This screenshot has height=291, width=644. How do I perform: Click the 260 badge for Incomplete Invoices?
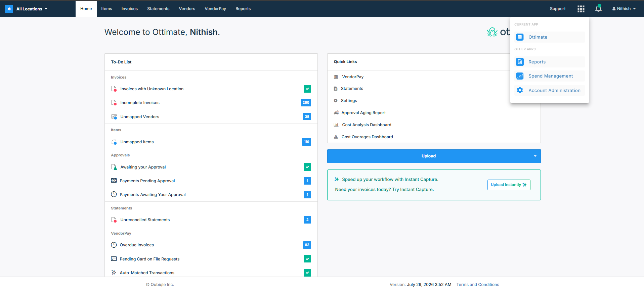[306, 103]
